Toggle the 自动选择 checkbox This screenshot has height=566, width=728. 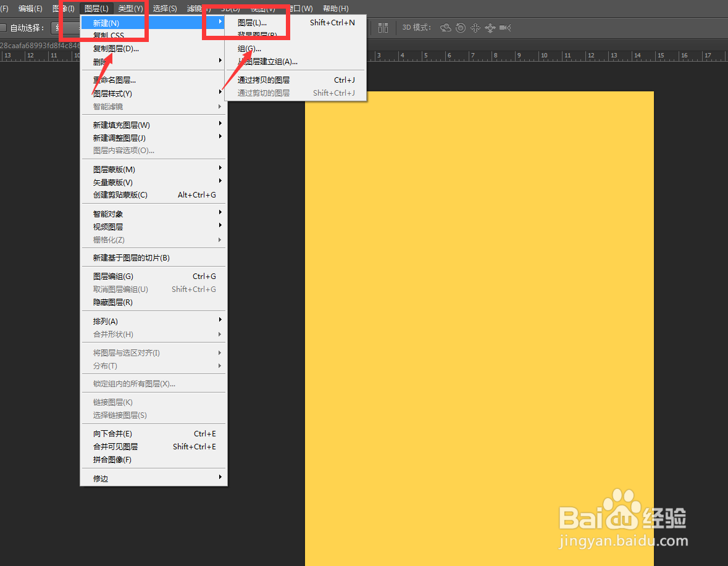pyautogui.click(x=3, y=28)
